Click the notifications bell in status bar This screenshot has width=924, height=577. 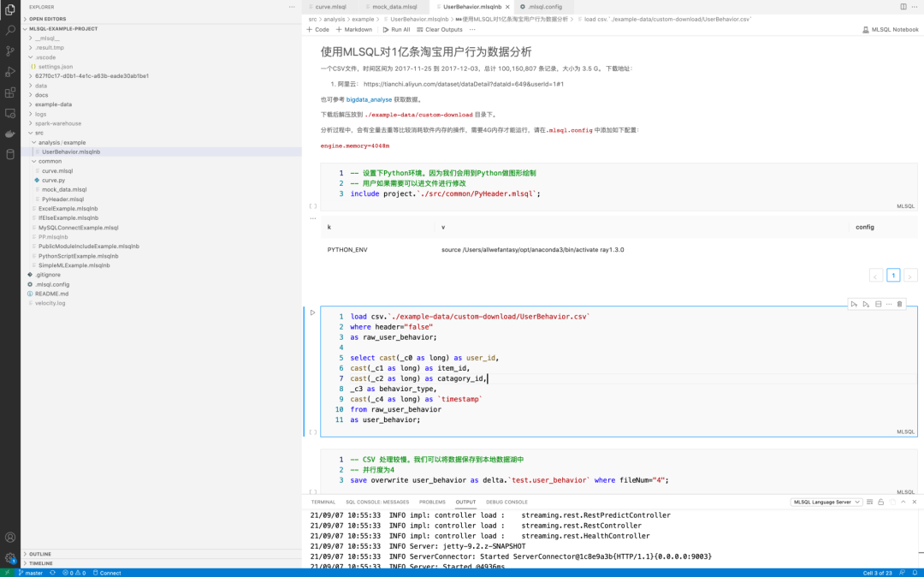[915, 573]
